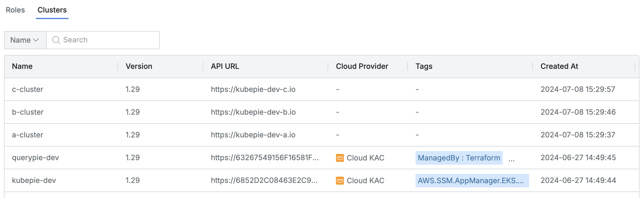Image resolution: width=644 pixels, height=198 pixels.
Task: Open the c-cluster row
Action: 28,89
